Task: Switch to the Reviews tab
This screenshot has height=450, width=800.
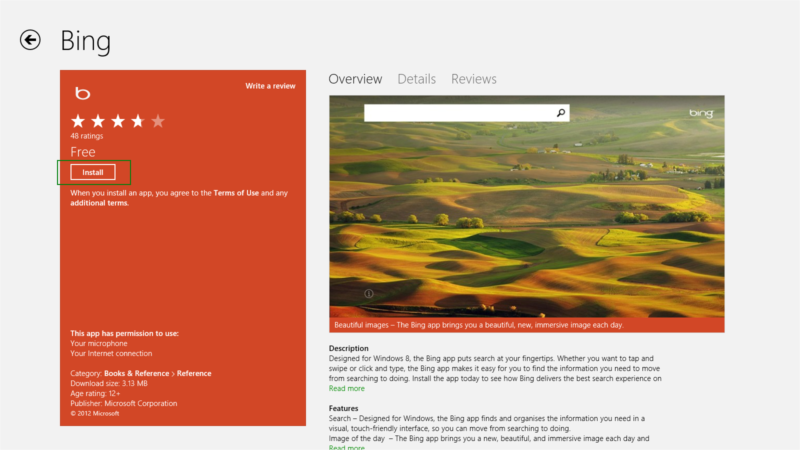Action: click(473, 79)
